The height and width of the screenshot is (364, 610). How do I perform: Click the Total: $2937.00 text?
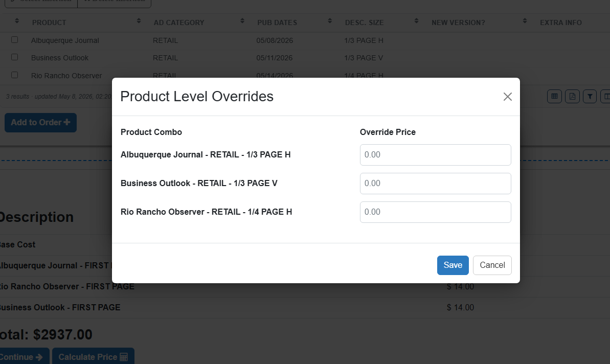pos(46,334)
